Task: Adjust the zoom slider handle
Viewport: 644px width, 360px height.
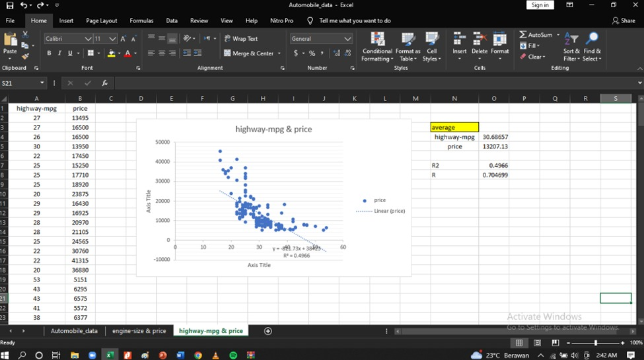Action: (x=596, y=343)
